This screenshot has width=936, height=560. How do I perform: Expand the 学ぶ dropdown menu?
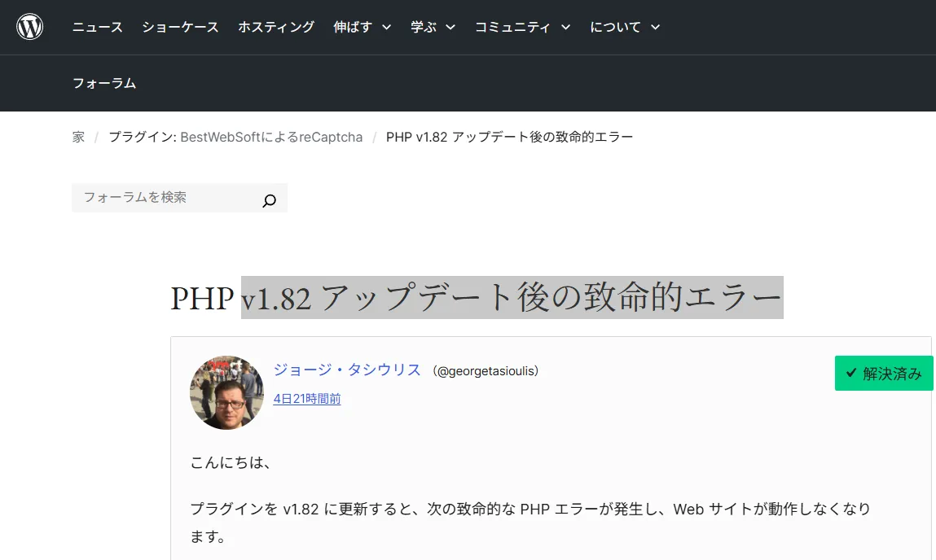(x=433, y=27)
